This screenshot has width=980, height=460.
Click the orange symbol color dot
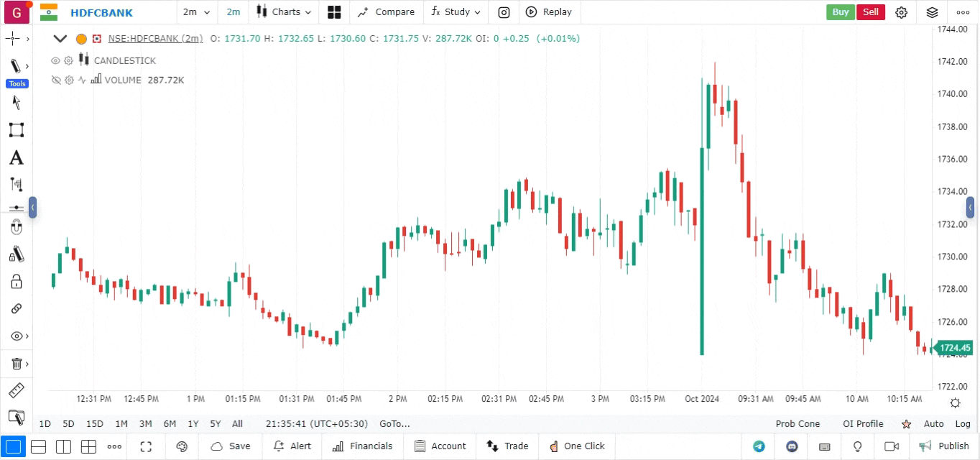pyautogui.click(x=81, y=39)
